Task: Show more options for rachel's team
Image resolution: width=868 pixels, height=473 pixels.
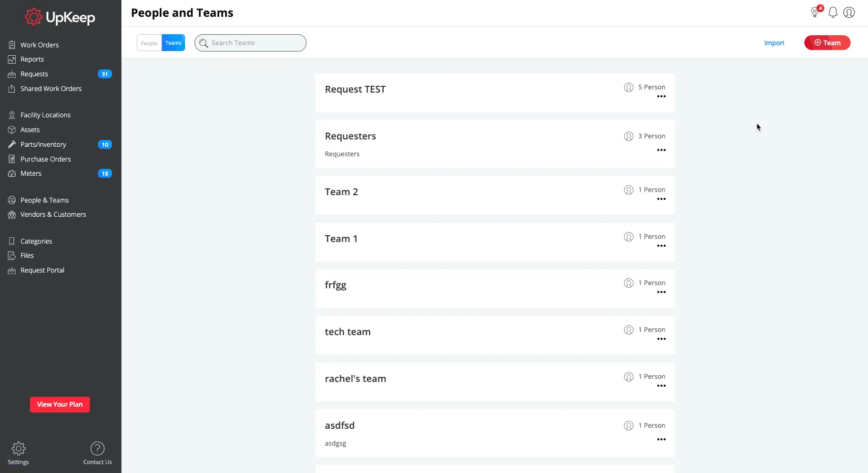Action: pos(661,386)
